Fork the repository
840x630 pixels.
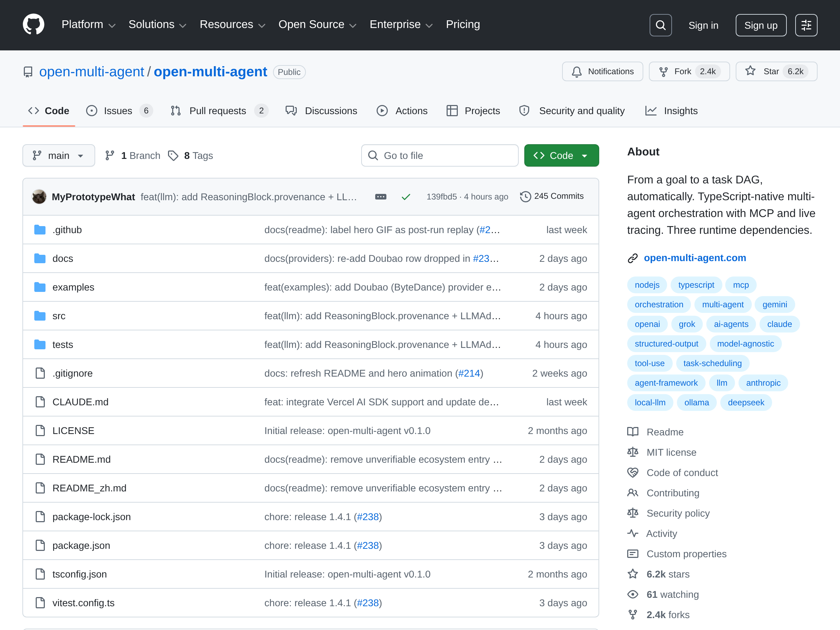689,71
